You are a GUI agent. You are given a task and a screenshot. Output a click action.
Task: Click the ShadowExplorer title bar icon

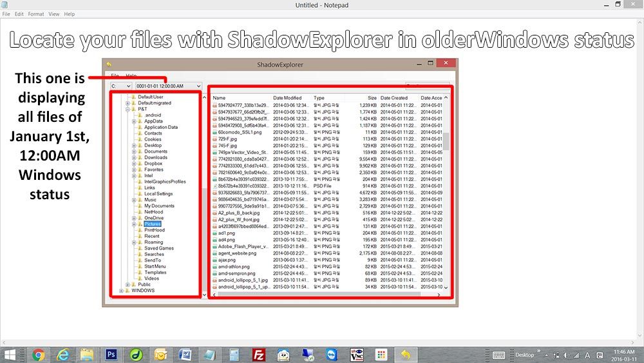click(109, 64)
